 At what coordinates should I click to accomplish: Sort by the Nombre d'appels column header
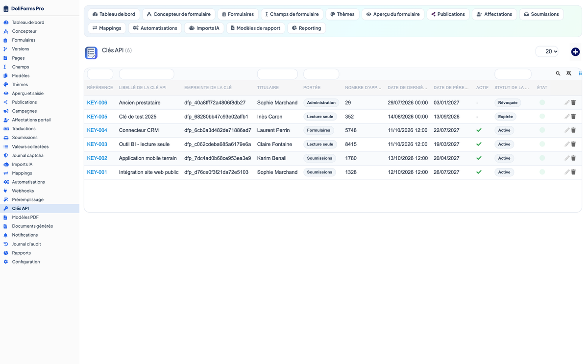pyautogui.click(x=363, y=88)
